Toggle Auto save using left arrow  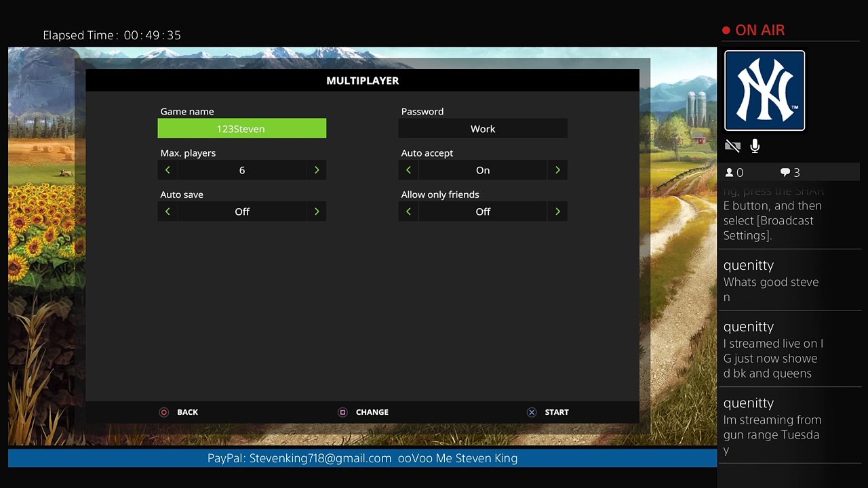point(167,211)
